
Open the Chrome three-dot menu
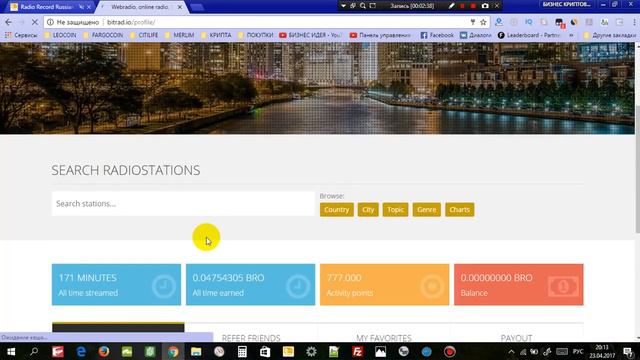point(634,22)
